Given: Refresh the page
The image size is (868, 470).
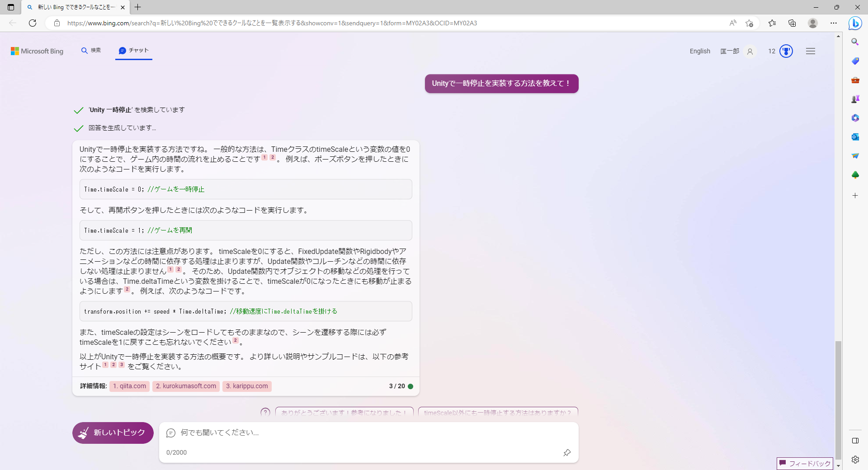Looking at the screenshot, I should [33, 23].
